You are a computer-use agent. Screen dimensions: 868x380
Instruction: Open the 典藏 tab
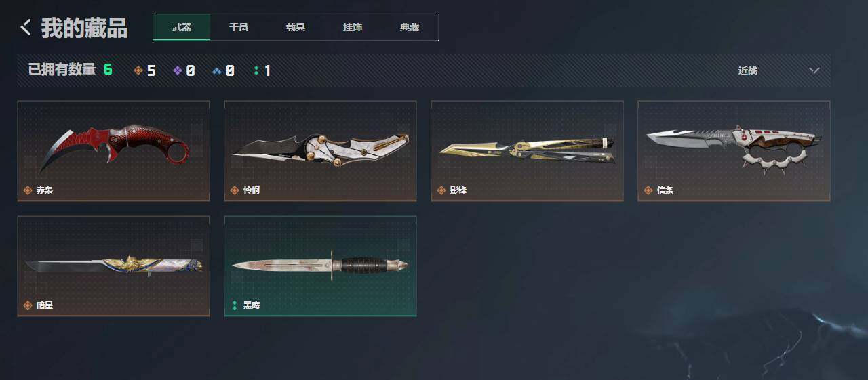410,27
